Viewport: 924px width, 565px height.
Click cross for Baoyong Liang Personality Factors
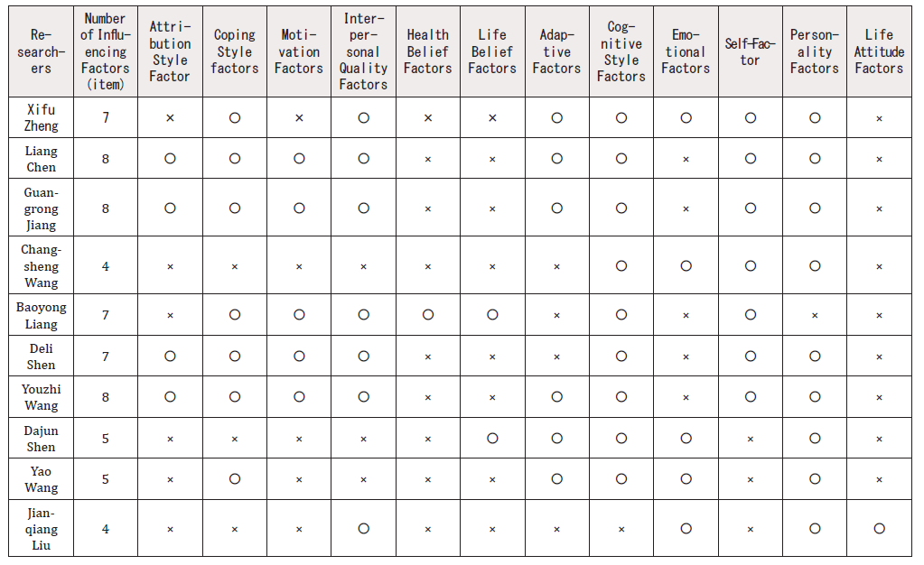pos(815,315)
